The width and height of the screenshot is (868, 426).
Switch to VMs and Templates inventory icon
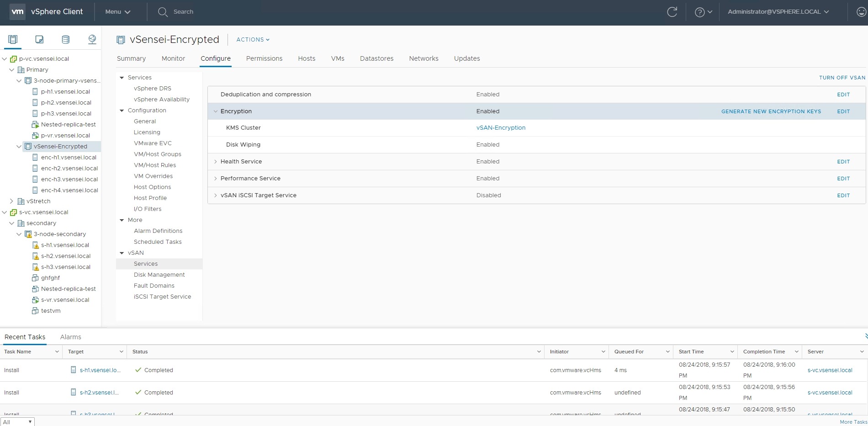39,40
